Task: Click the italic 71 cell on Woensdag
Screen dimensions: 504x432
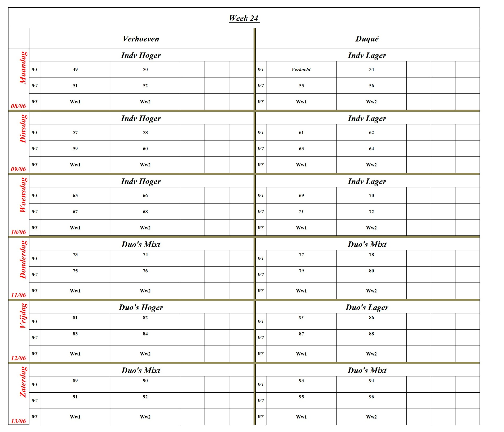Action: [x=301, y=212]
